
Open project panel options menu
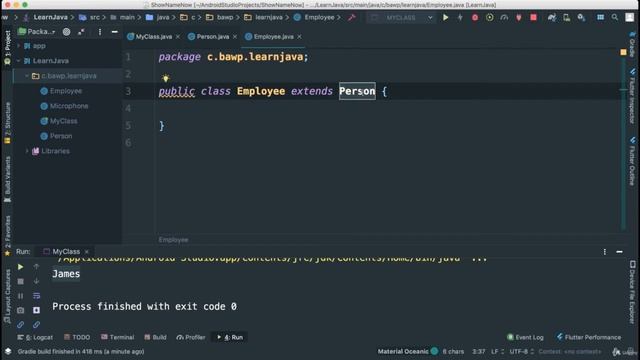tap(100, 31)
